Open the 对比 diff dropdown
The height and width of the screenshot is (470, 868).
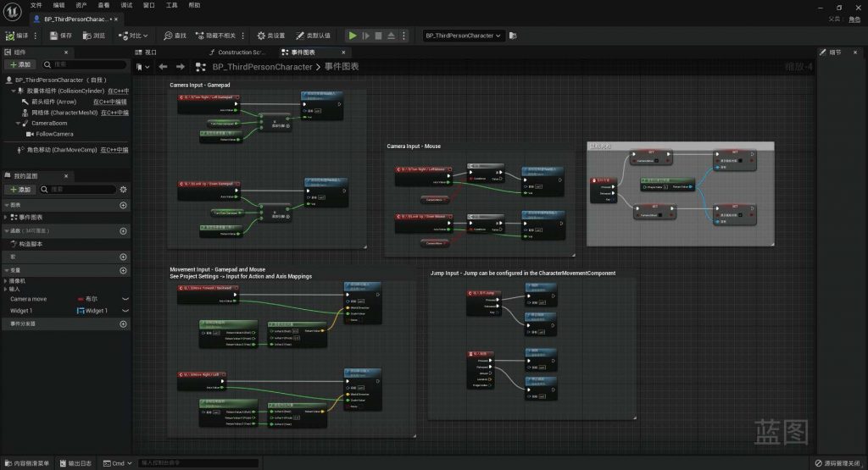(x=133, y=36)
